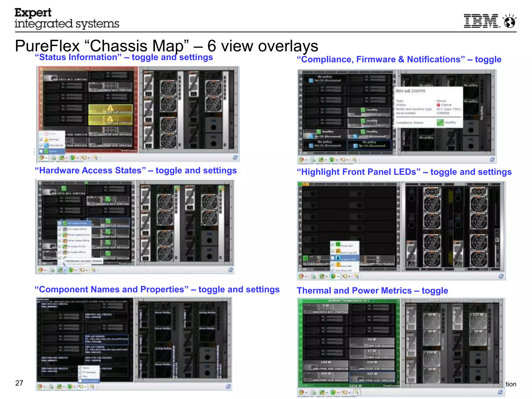The image size is (532, 399).
Task: Toggle Event Log LED checkbox
Action: click(x=332, y=251)
